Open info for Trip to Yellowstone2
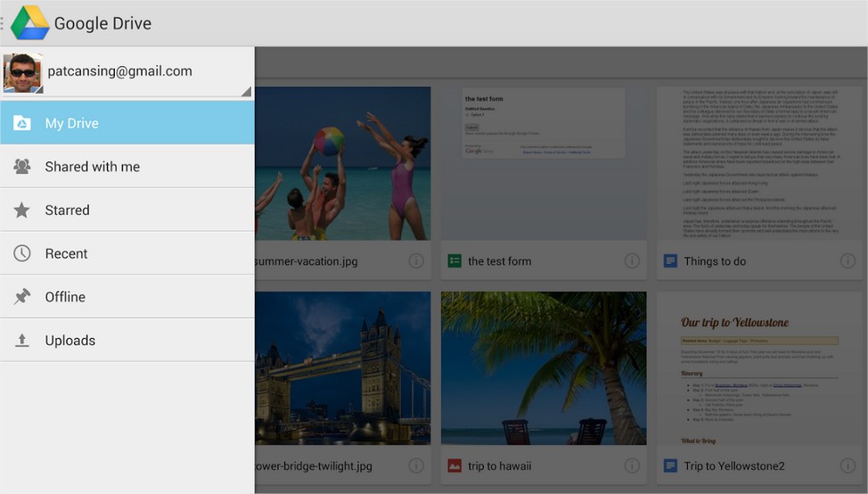 click(x=848, y=465)
